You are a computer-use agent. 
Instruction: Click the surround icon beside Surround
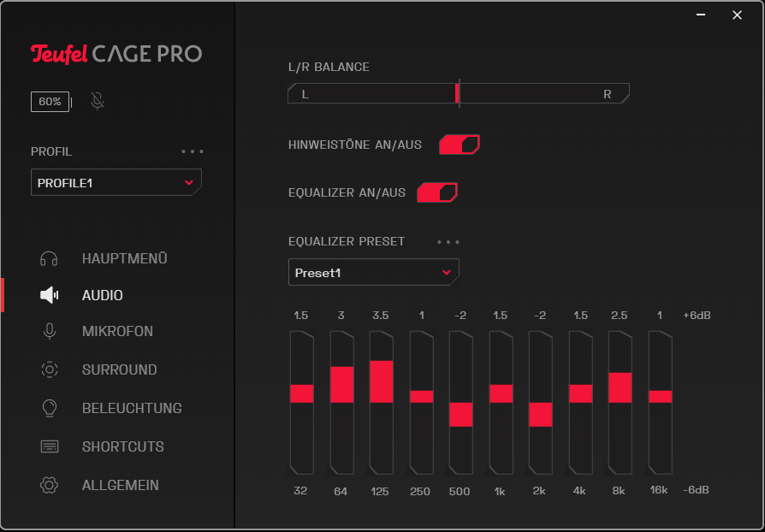(x=50, y=369)
